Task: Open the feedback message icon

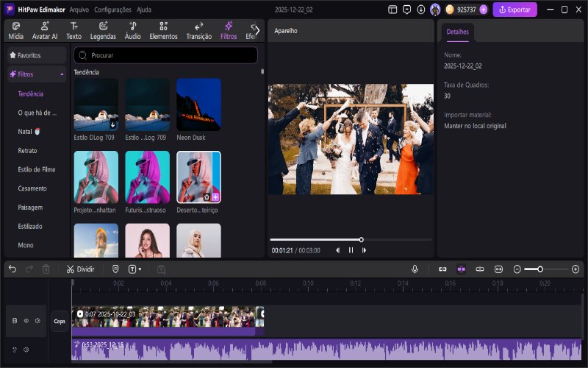Action: 406,10
